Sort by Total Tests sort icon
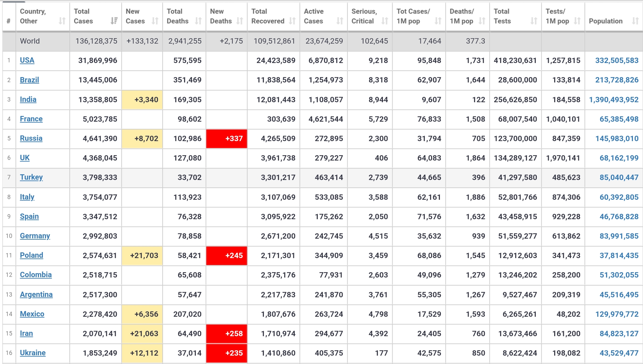Viewport: 643px width, 364px height. tap(534, 21)
